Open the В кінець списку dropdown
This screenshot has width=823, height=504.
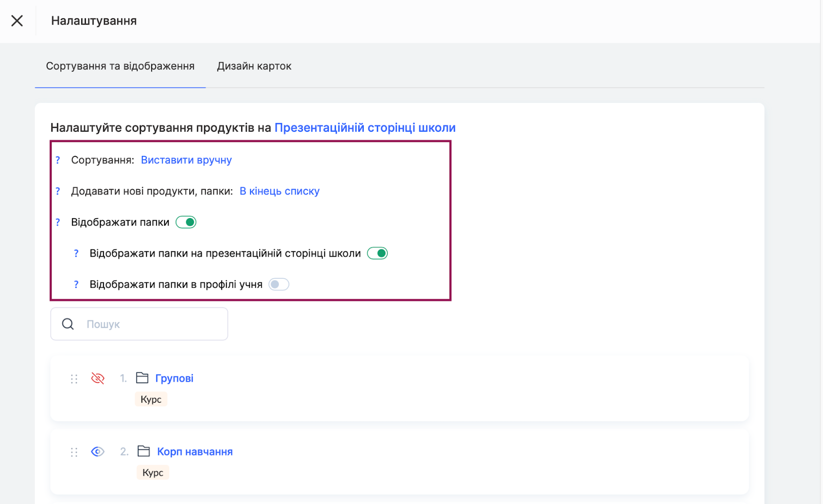[279, 191]
